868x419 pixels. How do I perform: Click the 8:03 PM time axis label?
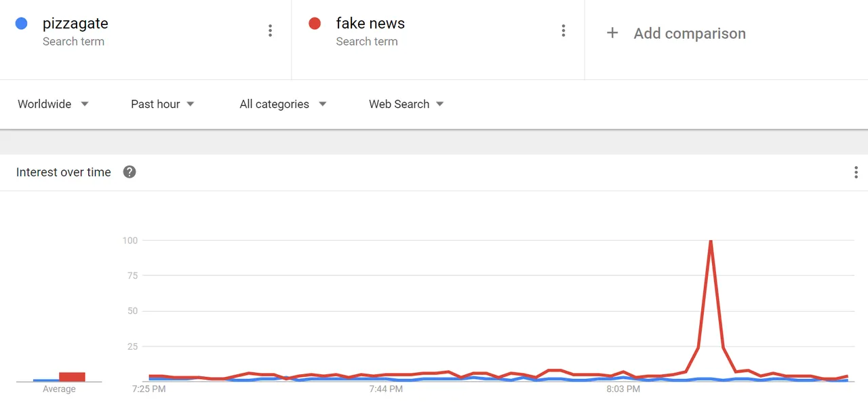click(x=623, y=389)
